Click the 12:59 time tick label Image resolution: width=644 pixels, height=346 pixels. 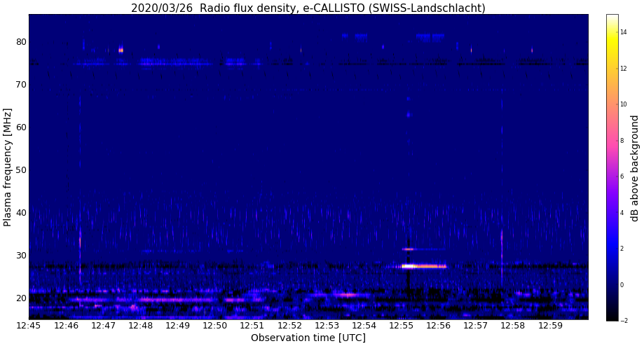(551, 326)
